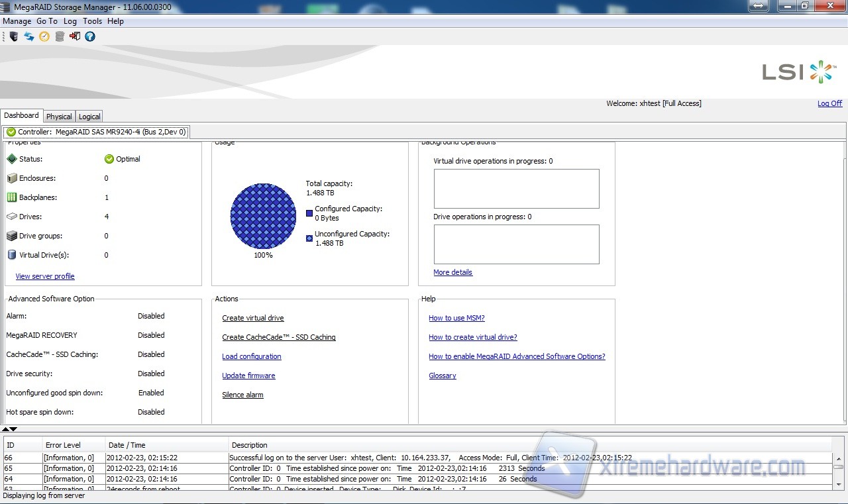Click the grey disk stack toolbar icon
The height and width of the screenshot is (504, 848).
(x=60, y=36)
